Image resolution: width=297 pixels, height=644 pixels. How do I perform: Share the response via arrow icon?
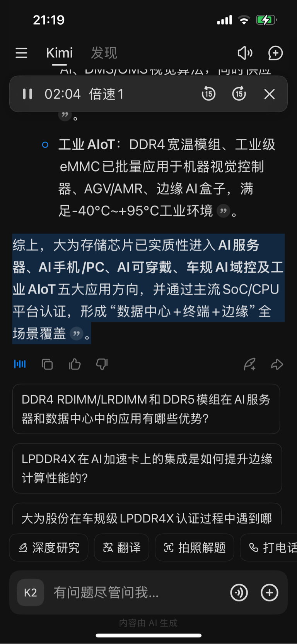click(x=277, y=364)
